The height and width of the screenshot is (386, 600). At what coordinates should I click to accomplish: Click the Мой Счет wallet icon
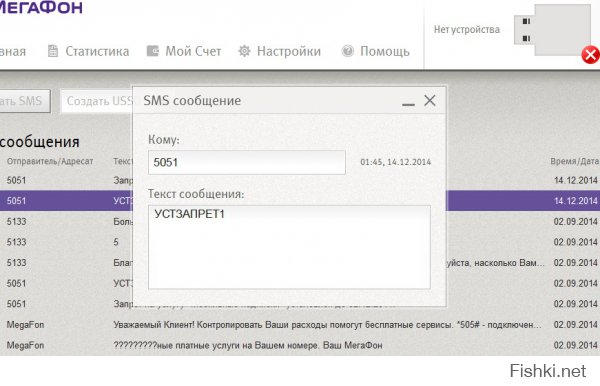tap(152, 51)
